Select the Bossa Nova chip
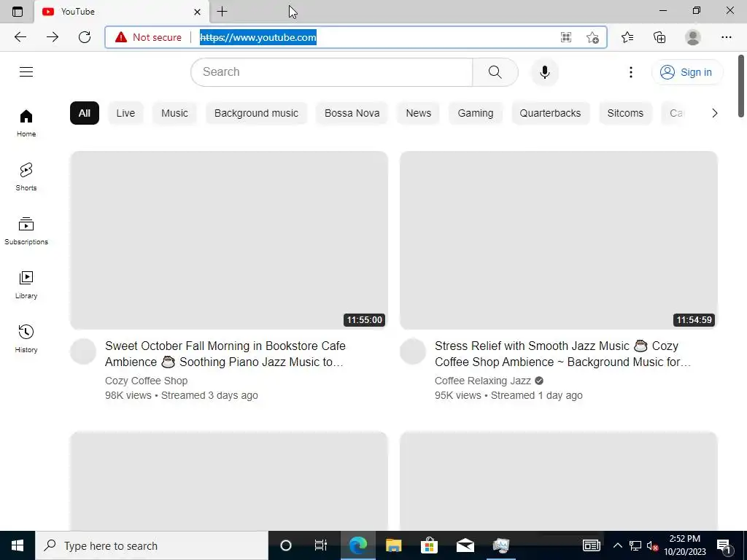747x560 pixels. coord(352,113)
